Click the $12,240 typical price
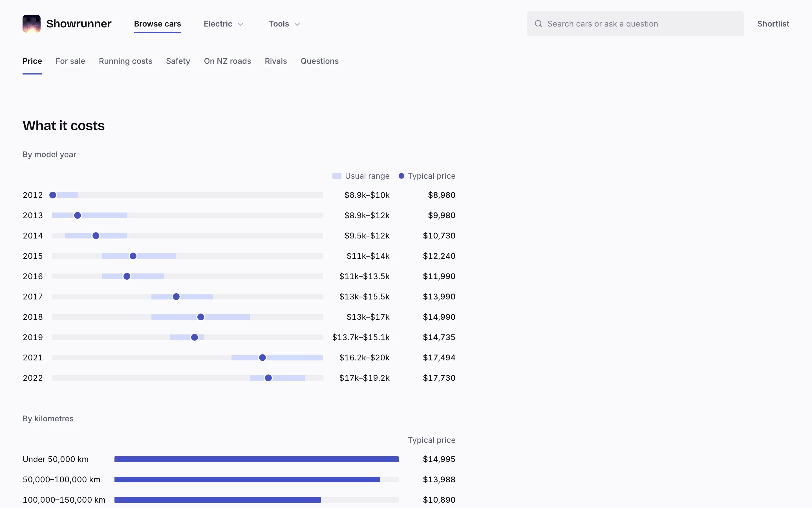 [439, 256]
